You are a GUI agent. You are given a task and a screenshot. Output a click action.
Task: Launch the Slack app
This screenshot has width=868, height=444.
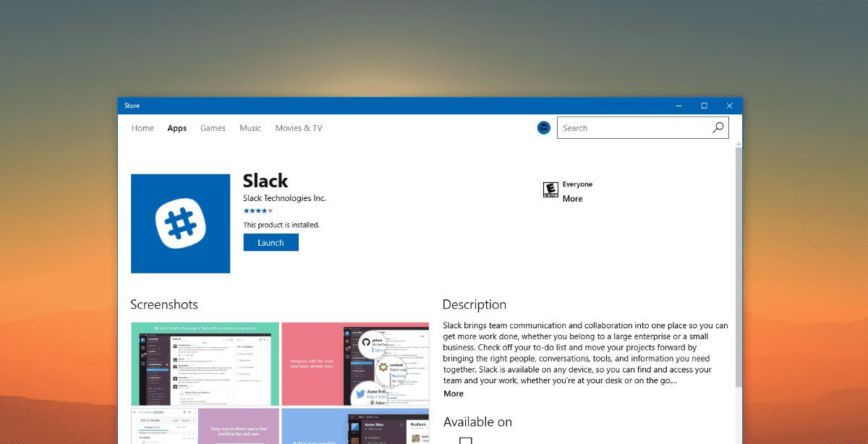coord(271,242)
